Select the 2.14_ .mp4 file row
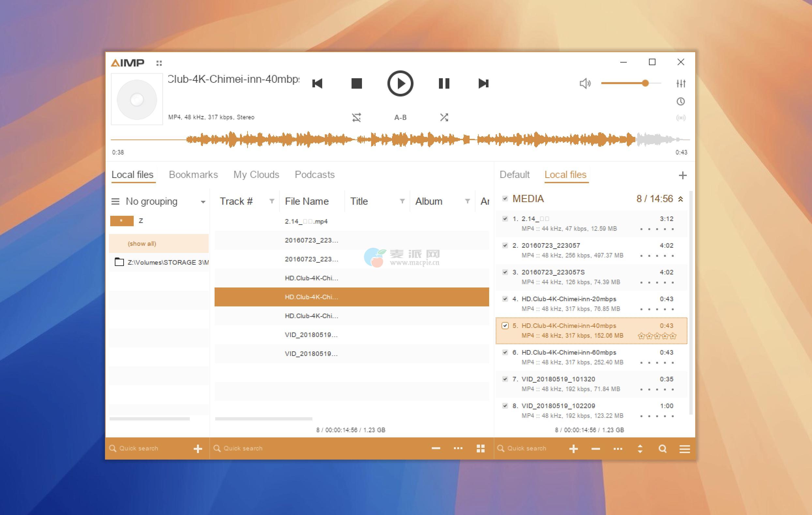This screenshot has width=812, height=515. pyautogui.click(x=352, y=221)
